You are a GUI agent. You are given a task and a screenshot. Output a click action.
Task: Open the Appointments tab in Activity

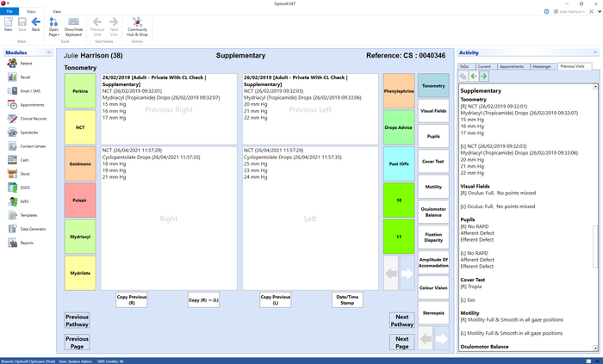(512, 66)
